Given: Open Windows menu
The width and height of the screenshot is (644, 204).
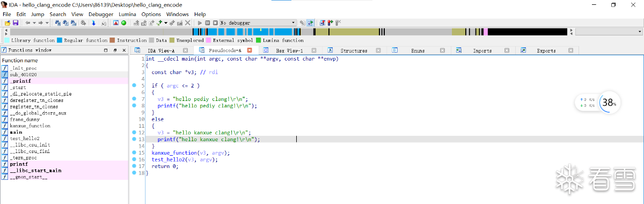Looking at the screenshot, I should point(178,14).
